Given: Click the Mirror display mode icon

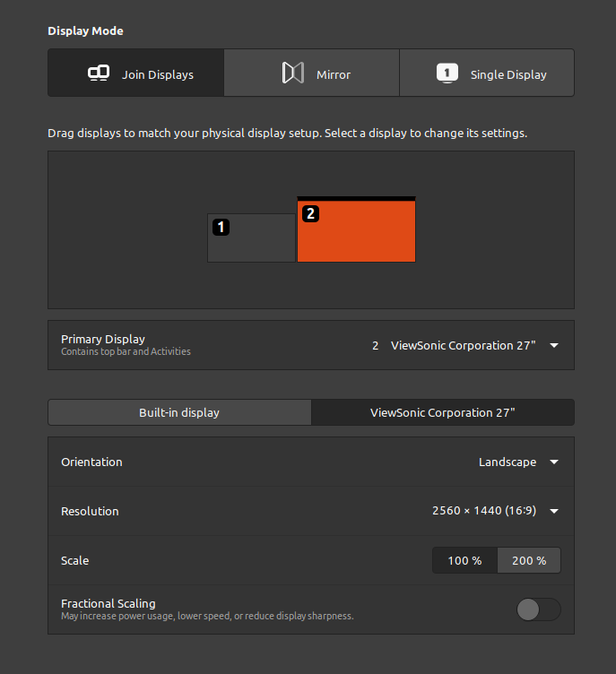Looking at the screenshot, I should [x=293, y=73].
